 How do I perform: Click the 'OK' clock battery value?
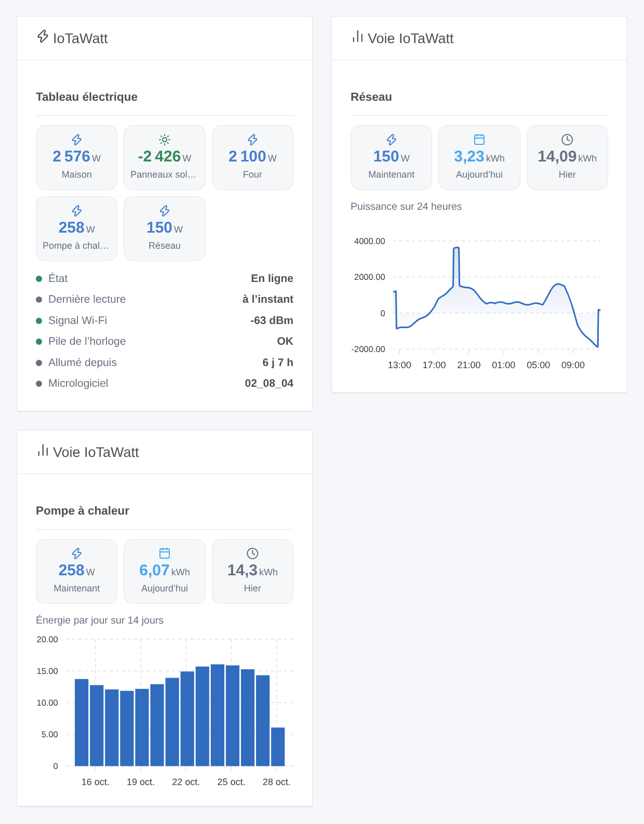click(x=285, y=341)
